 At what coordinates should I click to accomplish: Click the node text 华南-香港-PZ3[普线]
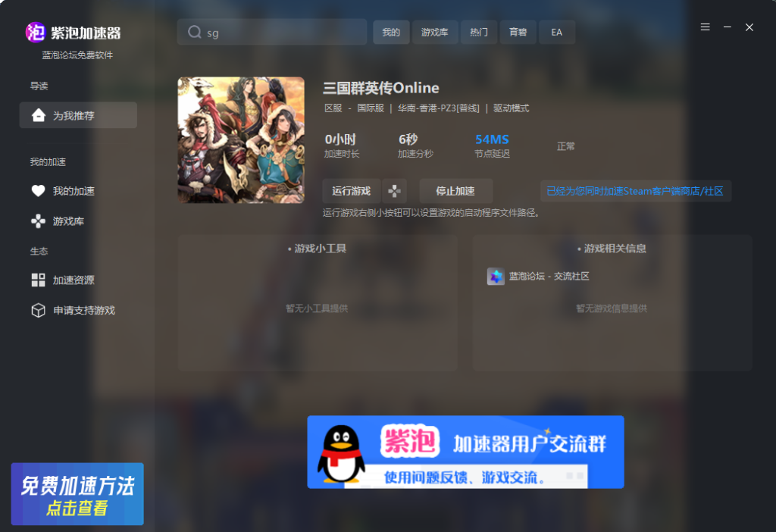pos(439,108)
